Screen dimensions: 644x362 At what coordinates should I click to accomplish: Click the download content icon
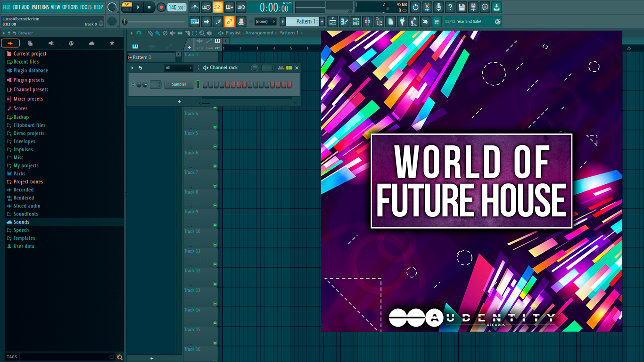point(496,7)
